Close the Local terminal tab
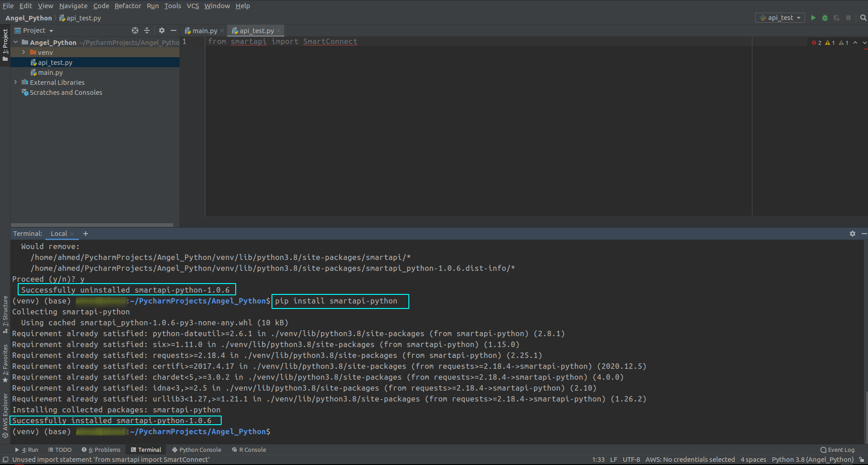The width and height of the screenshot is (868, 465). click(x=72, y=234)
